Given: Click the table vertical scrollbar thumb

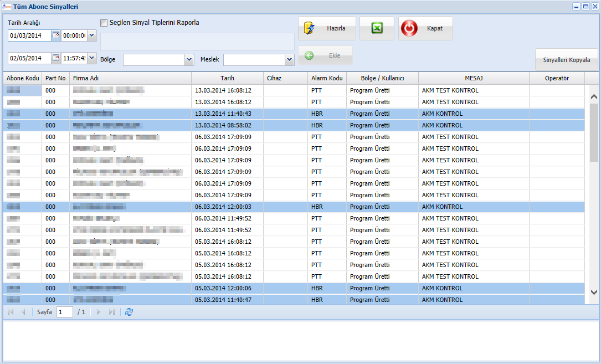Looking at the screenshot, I should (x=594, y=132).
